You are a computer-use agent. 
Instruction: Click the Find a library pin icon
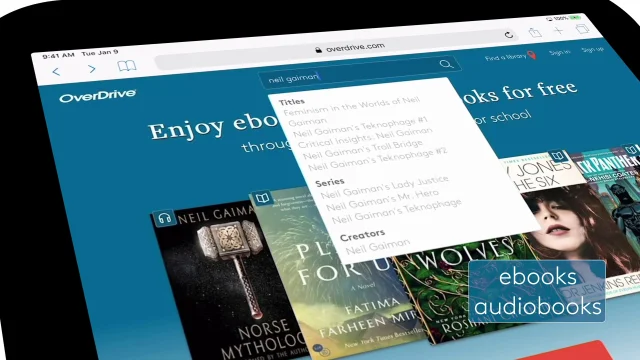tap(531, 55)
